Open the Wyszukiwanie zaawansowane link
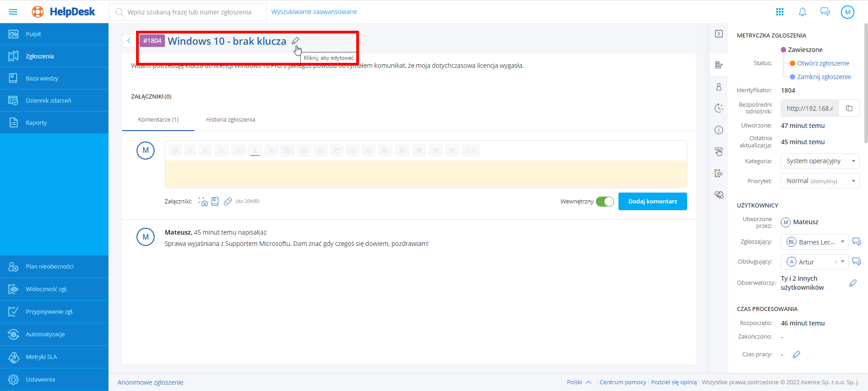Image resolution: width=868 pixels, height=391 pixels. [314, 12]
